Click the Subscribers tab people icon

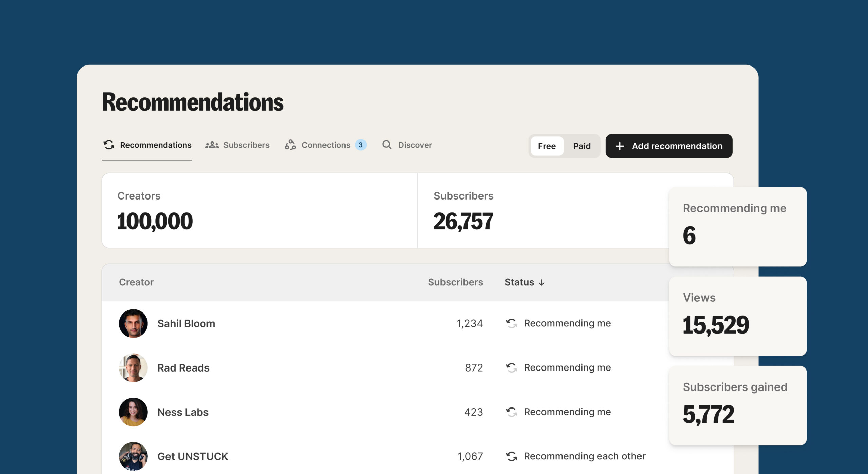click(x=212, y=145)
